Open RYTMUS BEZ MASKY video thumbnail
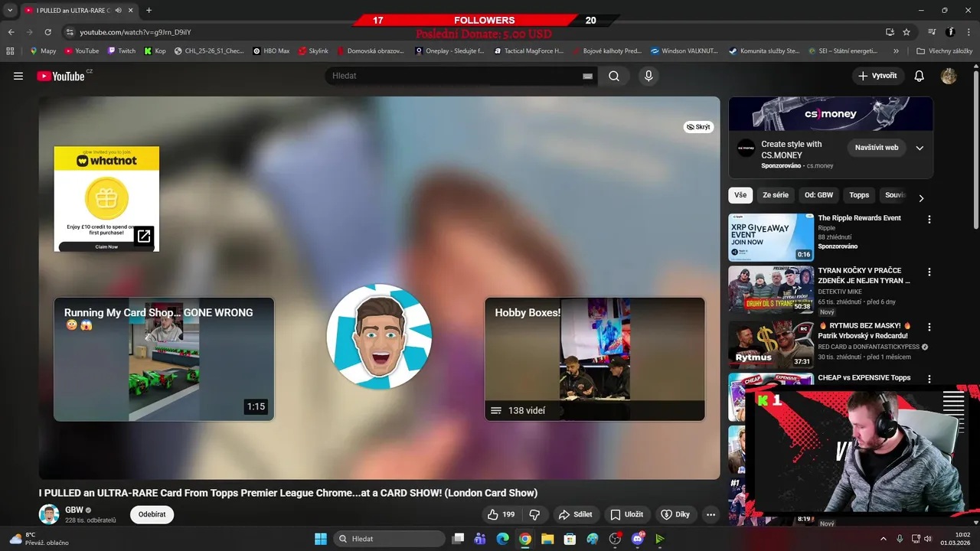Image resolution: width=980 pixels, height=551 pixels. pyautogui.click(x=771, y=345)
